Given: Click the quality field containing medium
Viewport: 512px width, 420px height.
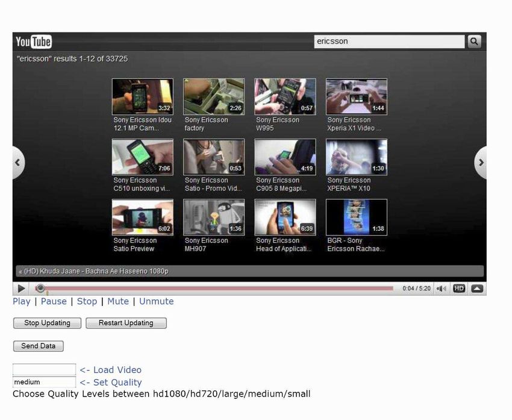Looking at the screenshot, I should (44, 382).
